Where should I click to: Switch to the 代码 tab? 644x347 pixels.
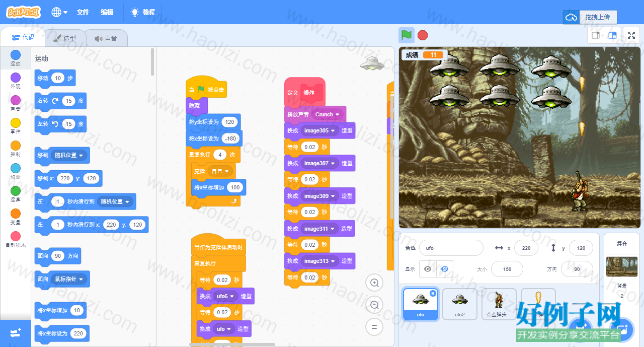[23, 37]
